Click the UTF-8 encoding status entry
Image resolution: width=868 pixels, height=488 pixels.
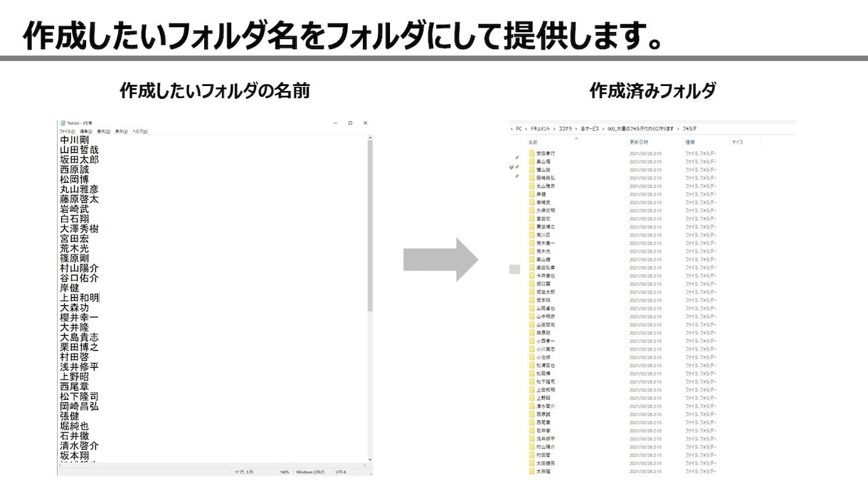pyautogui.click(x=341, y=472)
